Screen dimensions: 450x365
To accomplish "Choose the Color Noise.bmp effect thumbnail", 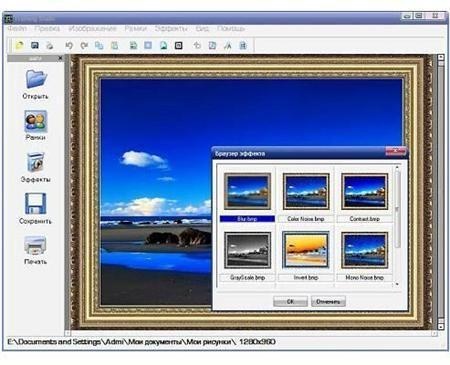I will [x=306, y=192].
